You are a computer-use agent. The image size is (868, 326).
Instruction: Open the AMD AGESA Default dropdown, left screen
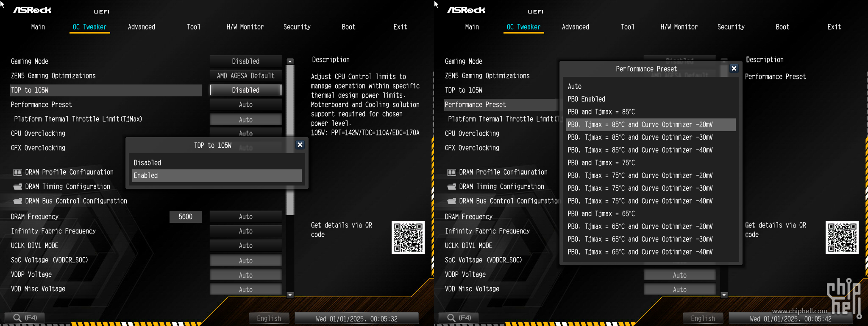click(x=246, y=76)
